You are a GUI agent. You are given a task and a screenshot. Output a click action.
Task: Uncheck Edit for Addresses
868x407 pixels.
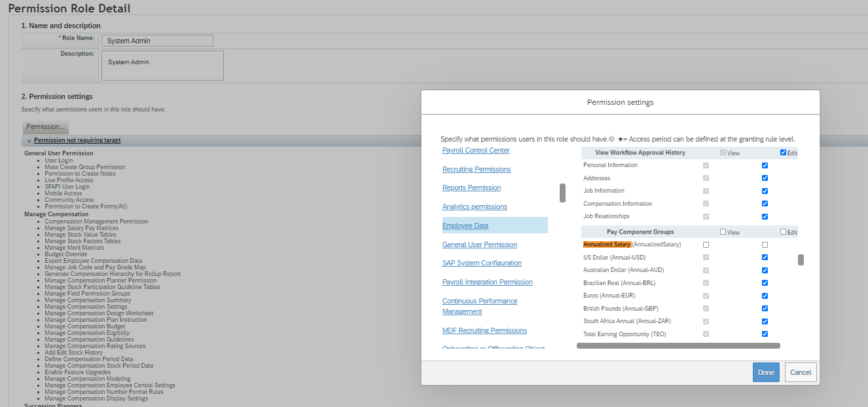point(765,178)
